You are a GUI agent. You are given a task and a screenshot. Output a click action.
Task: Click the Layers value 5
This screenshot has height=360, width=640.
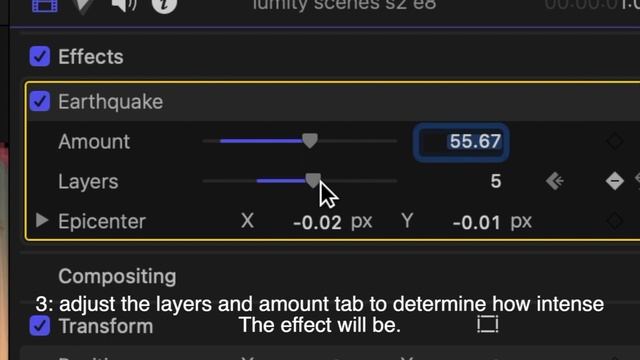click(x=496, y=181)
